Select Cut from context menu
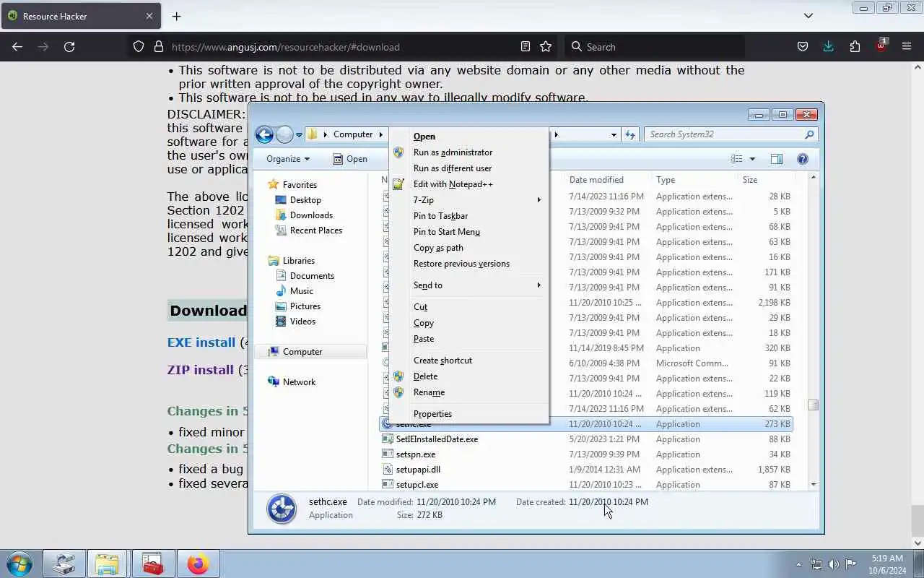The width and height of the screenshot is (924, 578). (469, 307)
